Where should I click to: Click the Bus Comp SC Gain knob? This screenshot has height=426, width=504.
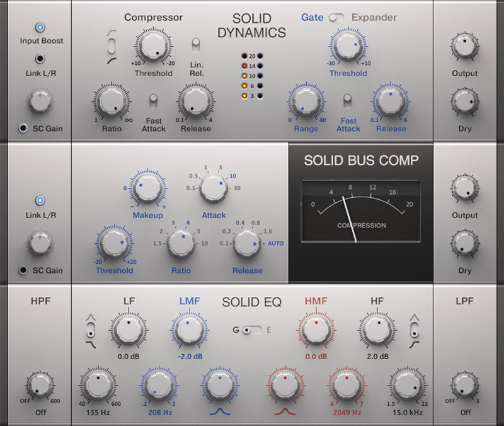point(40,243)
